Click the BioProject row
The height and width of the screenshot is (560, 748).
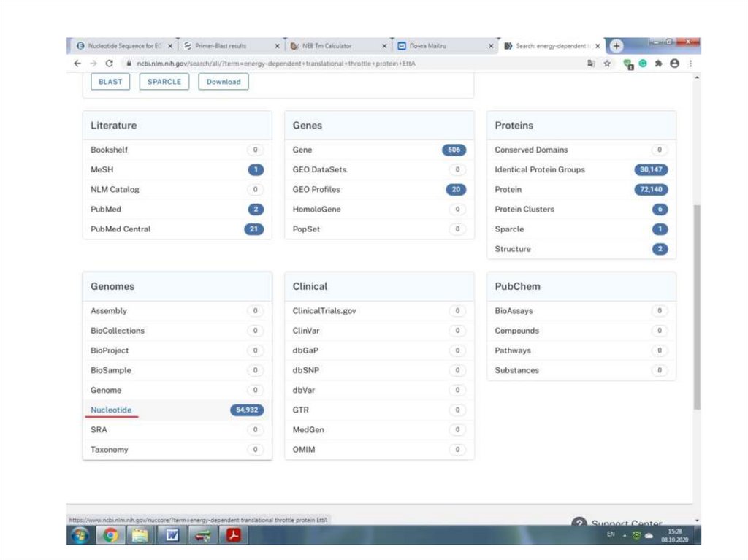pyautogui.click(x=177, y=350)
